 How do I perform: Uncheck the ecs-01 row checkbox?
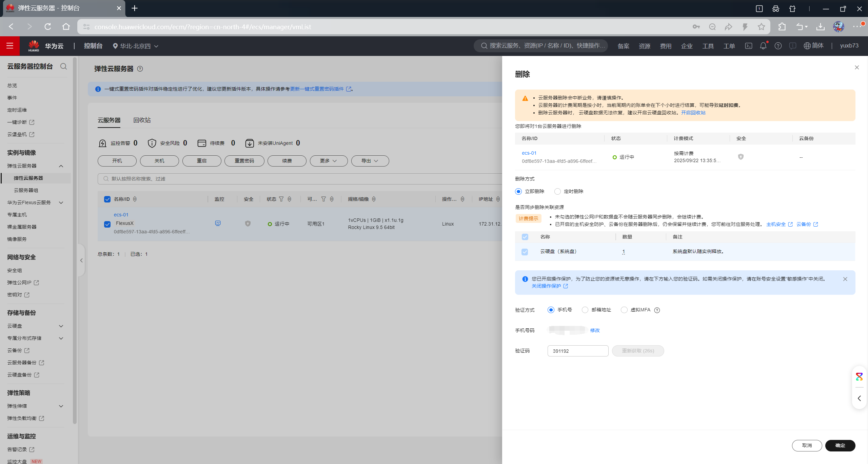pos(107,224)
